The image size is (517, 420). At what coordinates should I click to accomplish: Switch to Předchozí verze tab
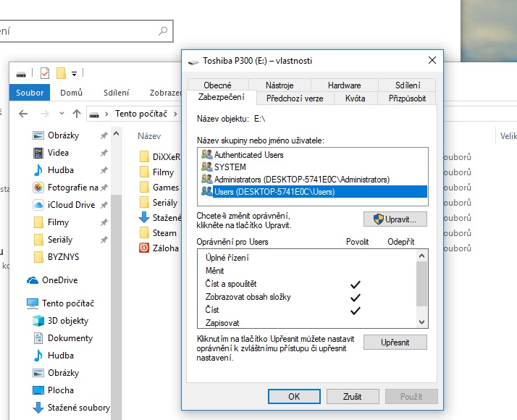click(295, 98)
